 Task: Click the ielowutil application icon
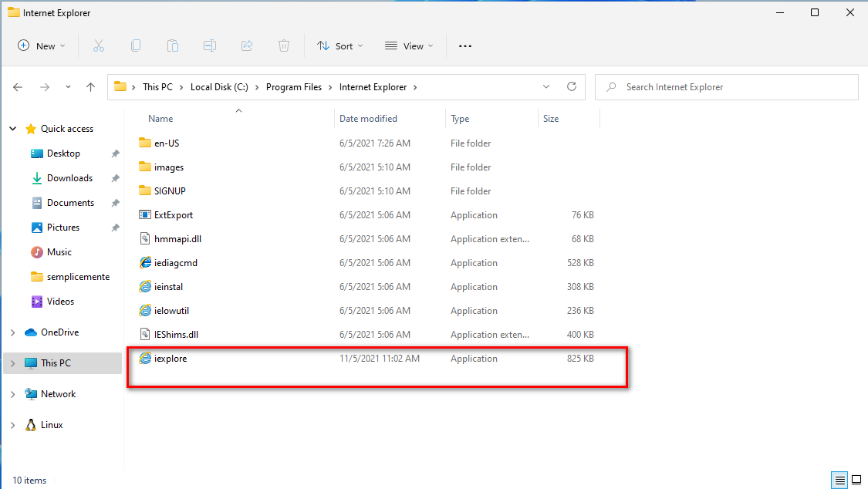pos(145,310)
